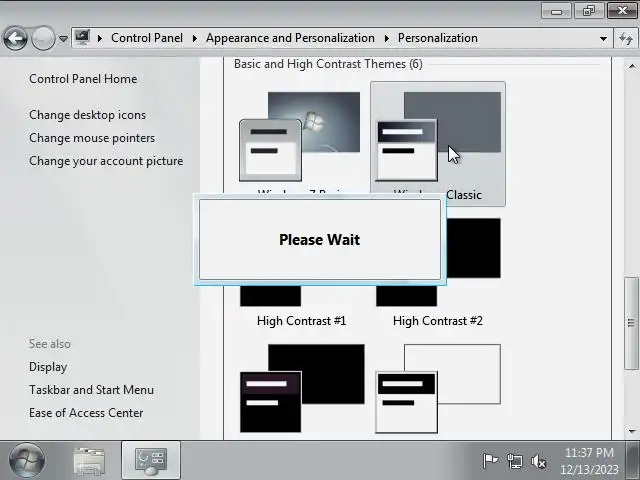
Task: Open Taskbar and Start Menu link
Action: pyautogui.click(x=91, y=390)
